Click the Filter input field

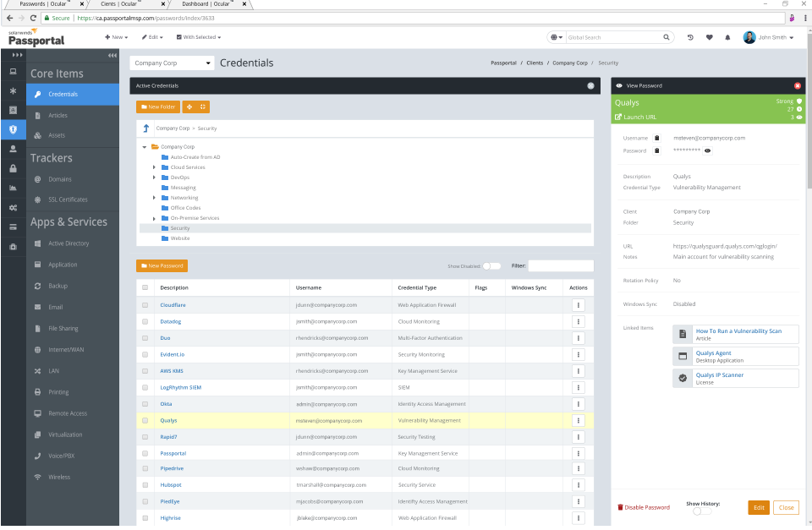(561, 265)
